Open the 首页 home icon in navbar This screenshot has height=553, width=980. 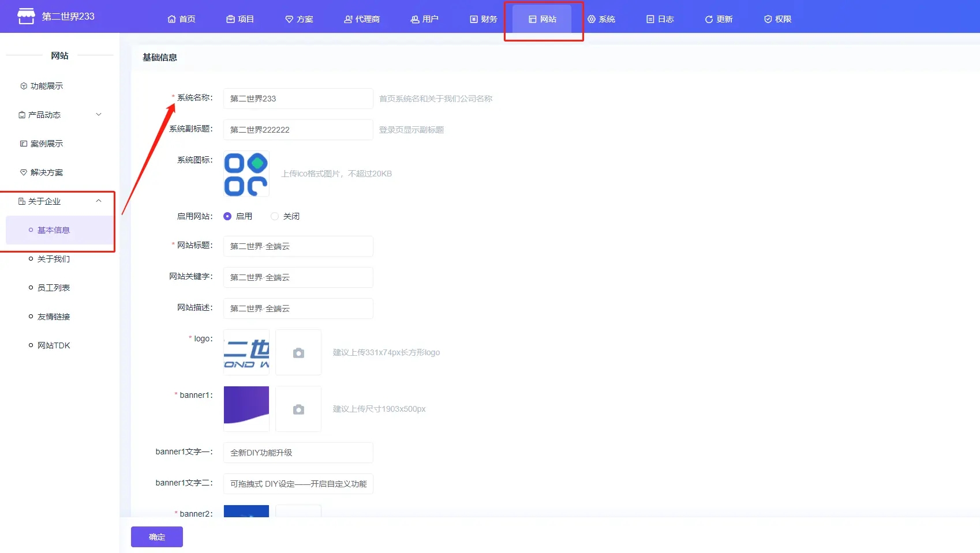(171, 19)
